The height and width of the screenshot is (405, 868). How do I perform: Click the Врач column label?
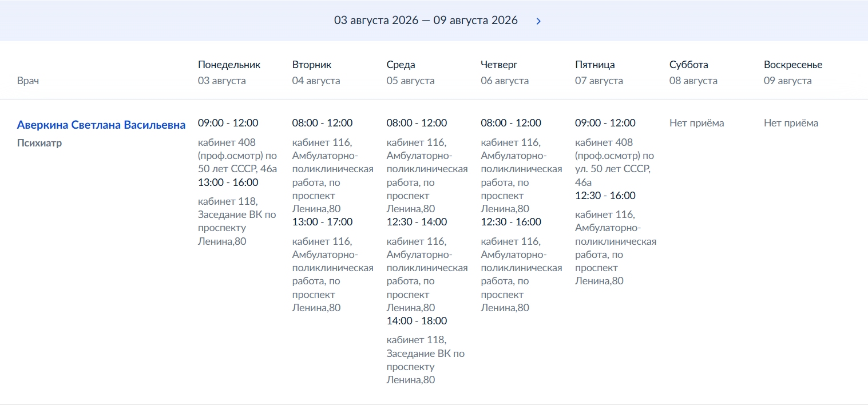28,81
